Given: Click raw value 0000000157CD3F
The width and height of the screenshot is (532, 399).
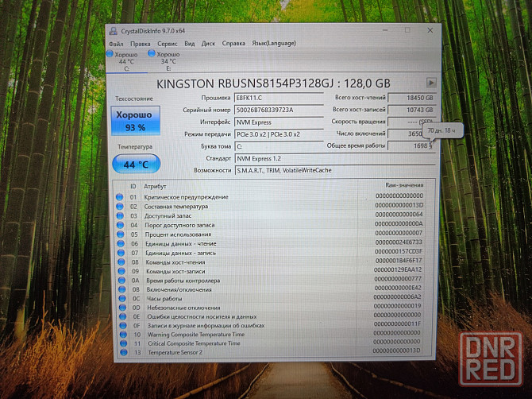Looking at the screenshot, I should pyautogui.click(x=399, y=251).
